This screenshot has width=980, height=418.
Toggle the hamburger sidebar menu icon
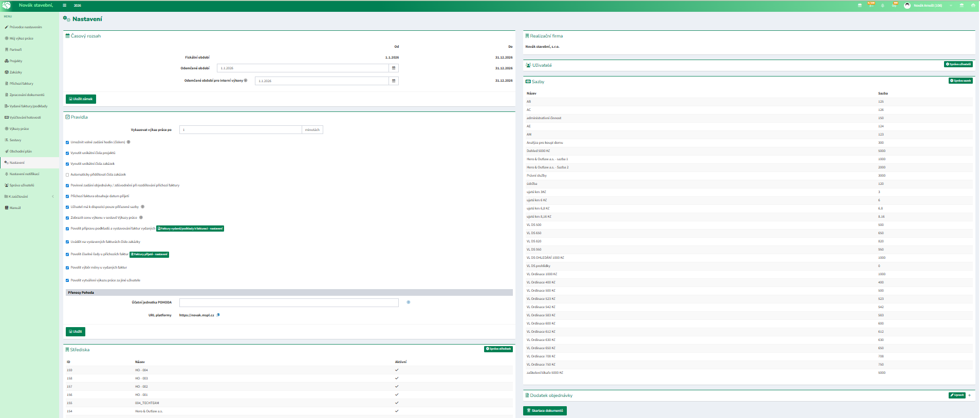click(64, 6)
